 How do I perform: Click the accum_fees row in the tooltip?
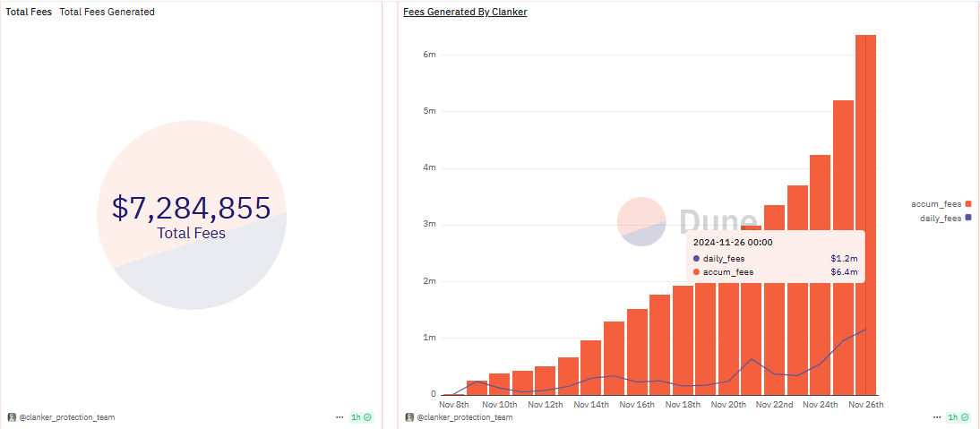coord(776,271)
